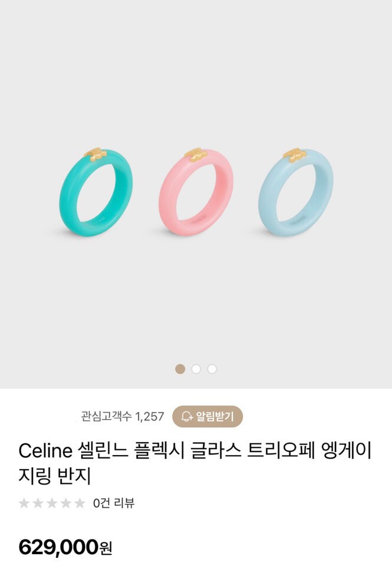
Task: Click the 629,000원 price text
Action: click(65, 547)
